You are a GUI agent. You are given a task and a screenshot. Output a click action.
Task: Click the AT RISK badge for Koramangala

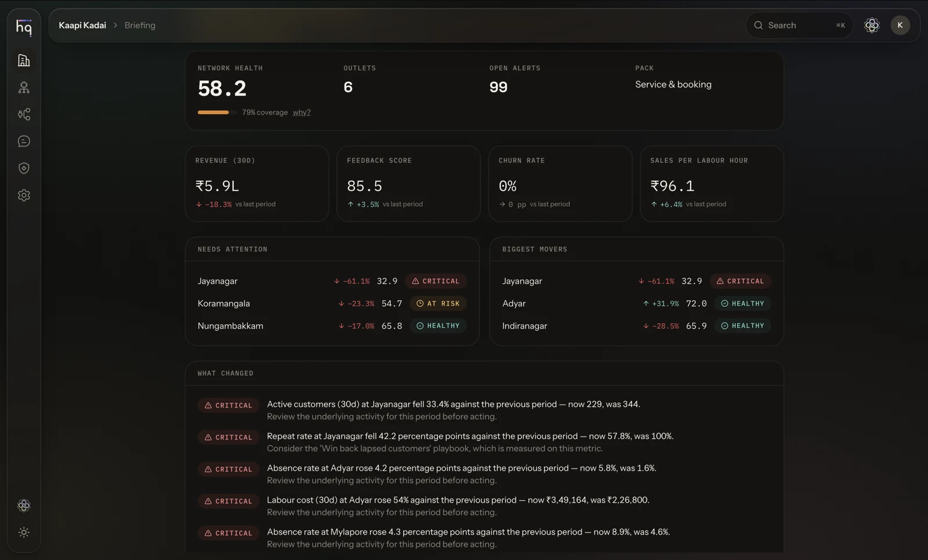coord(438,303)
